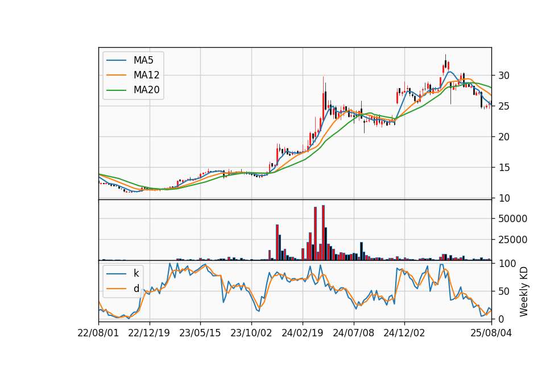Click the tallest red volume bar
The height and width of the screenshot is (392, 546).
tap(323, 233)
